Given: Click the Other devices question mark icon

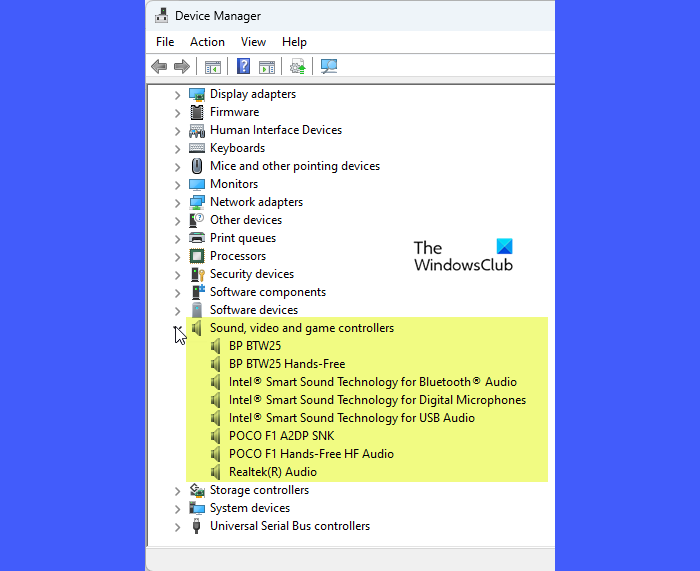Looking at the screenshot, I should [196, 220].
